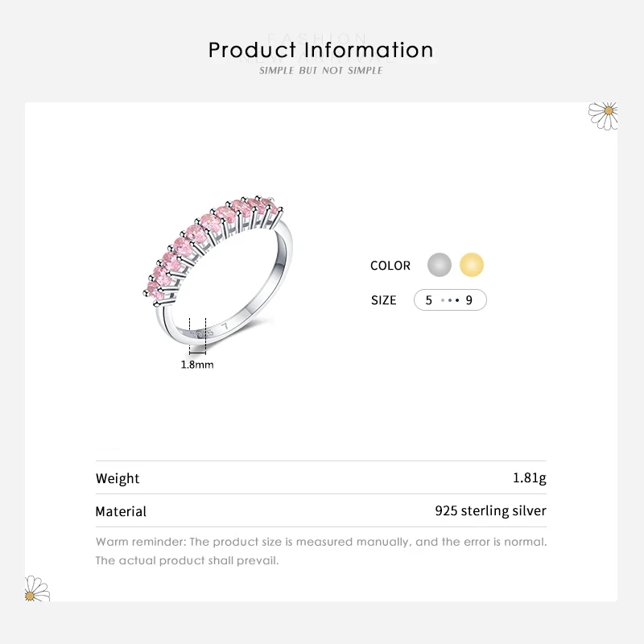Viewport: 644px width, 644px height.
Task: Click the 925 sterling silver value
Action: pyautogui.click(x=490, y=511)
